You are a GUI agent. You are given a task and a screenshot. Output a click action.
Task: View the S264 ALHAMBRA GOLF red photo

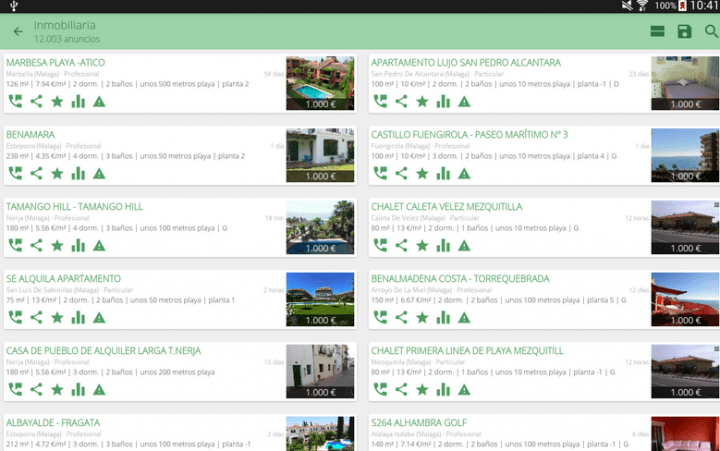coord(685,434)
